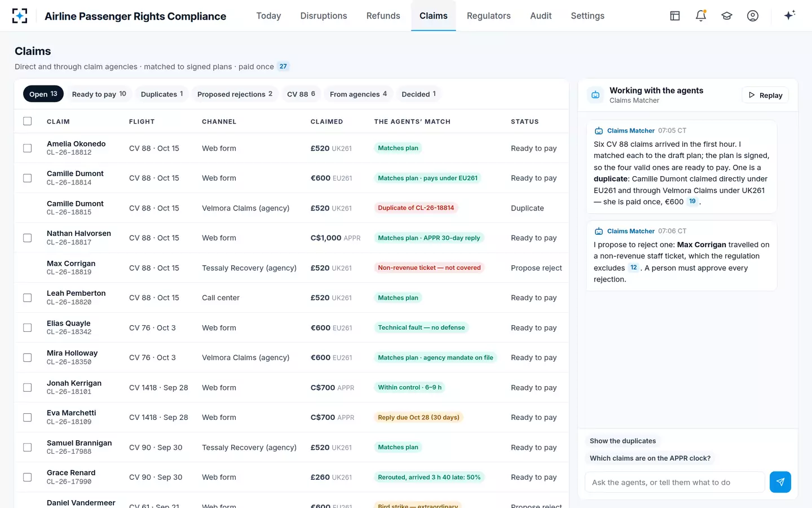This screenshot has width=812, height=508.
Task: Show the Duplicates filter
Action: pos(162,94)
